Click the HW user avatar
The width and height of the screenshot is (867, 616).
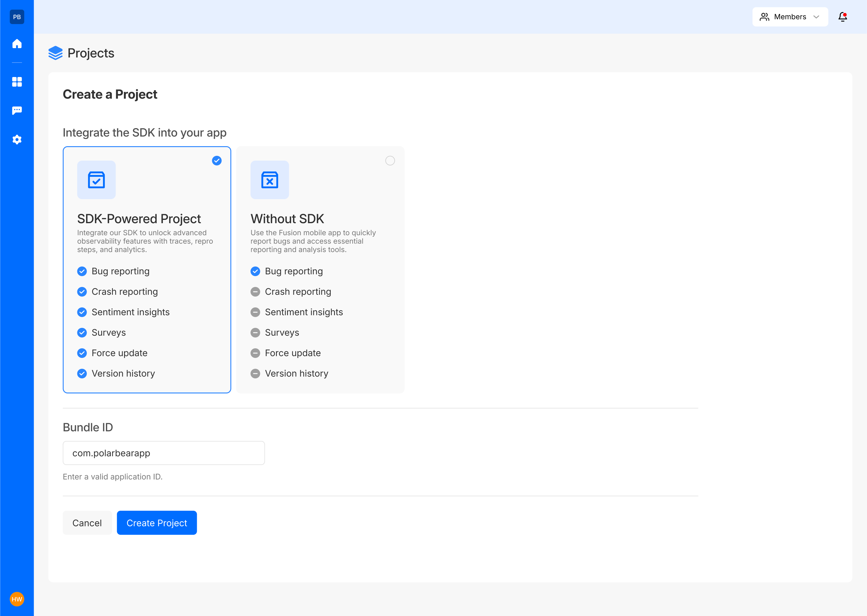point(17,599)
